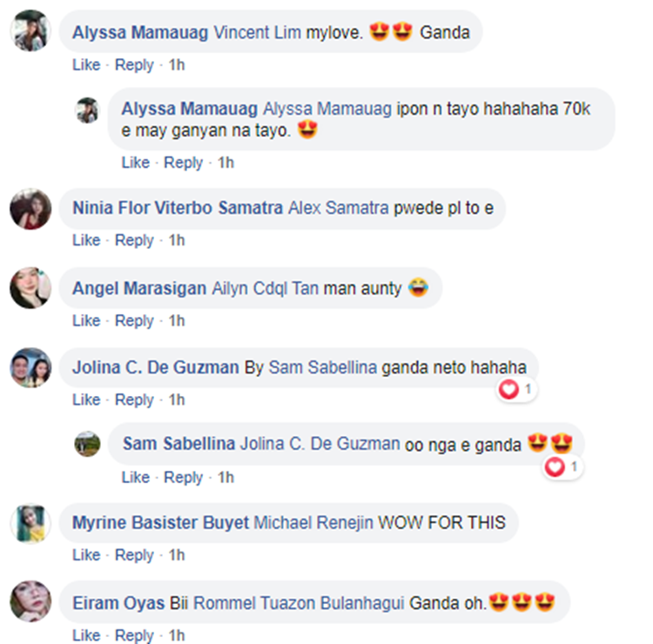This screenshot has height=644, width=653.
Task: Open Michael Renejin tagged profile
Action: [x=313, y=522]
